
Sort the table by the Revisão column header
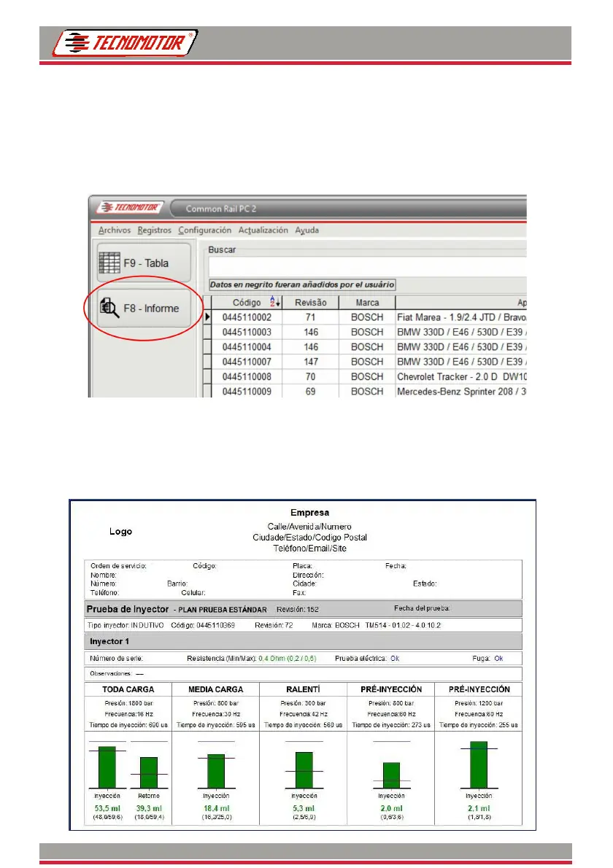pos(311,302)
